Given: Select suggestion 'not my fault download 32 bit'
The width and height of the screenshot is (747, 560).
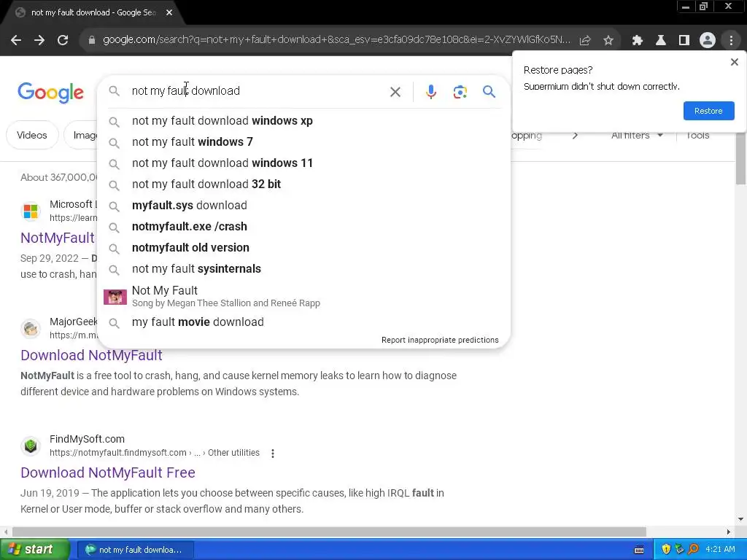Looking at the screenshot, I should (x=303, y=184).
